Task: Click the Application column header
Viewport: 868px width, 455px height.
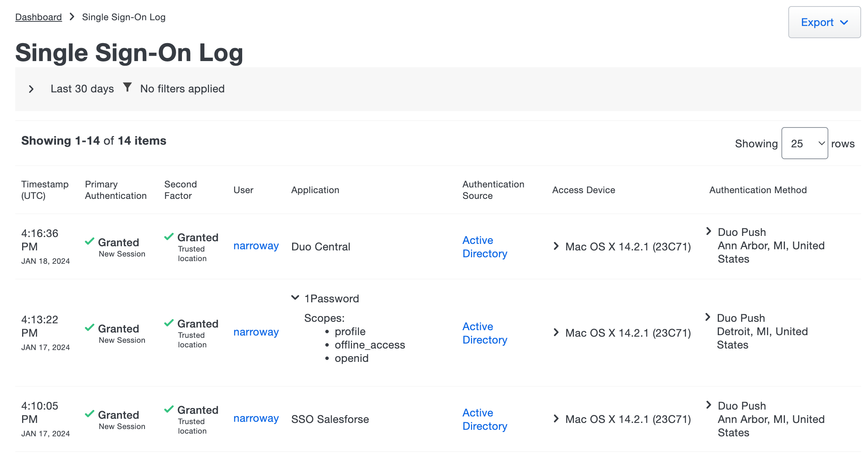Action: point(315,190)
